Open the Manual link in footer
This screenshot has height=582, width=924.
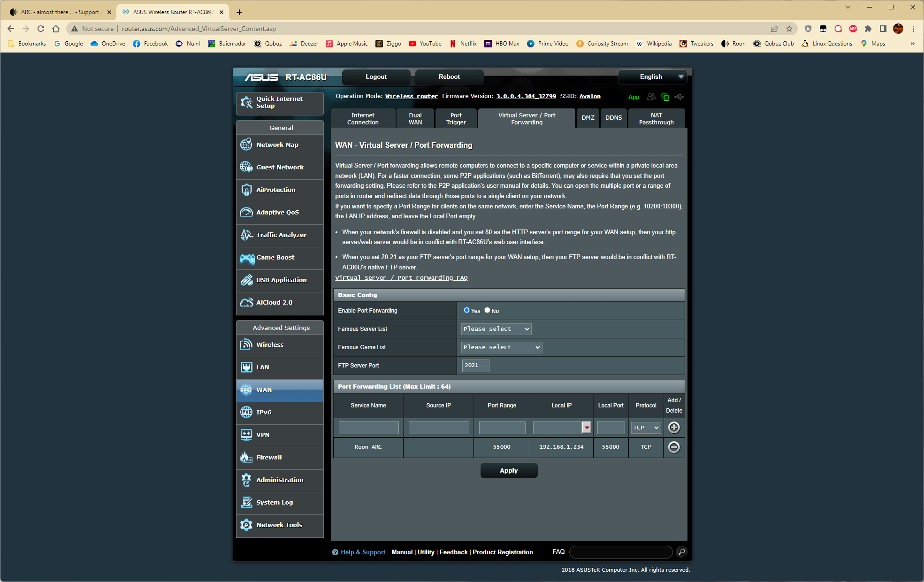pyautogui.click(x=402, y=552)
